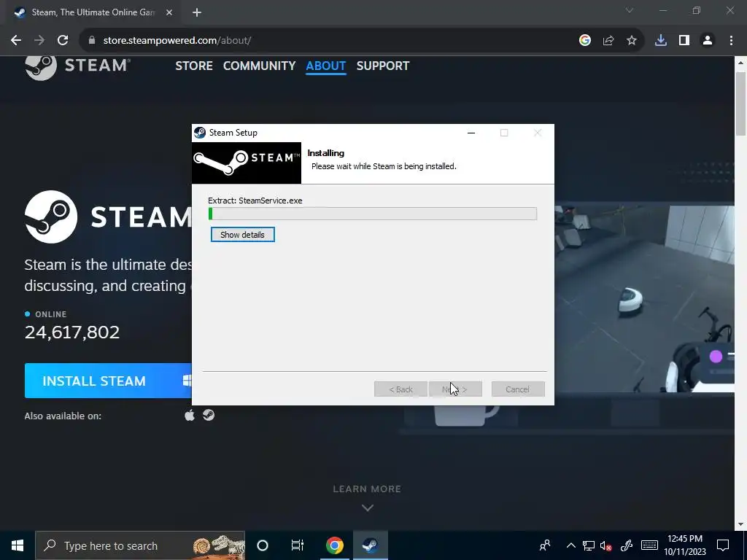
Task: Click the 'Please wait while Steam is being installed' text
Action: [x=384, y=166]
